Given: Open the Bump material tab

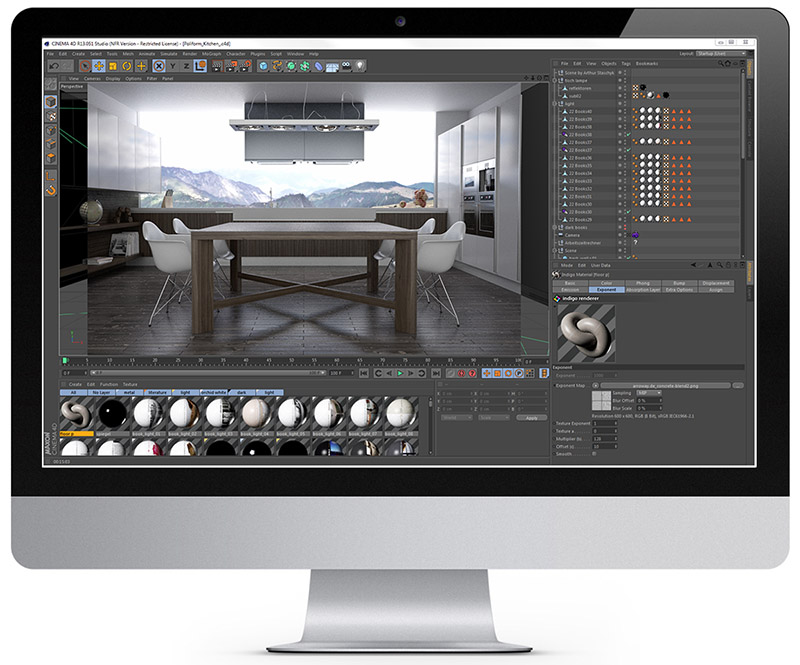Looking at the screenshot, I should pos(680,283).
